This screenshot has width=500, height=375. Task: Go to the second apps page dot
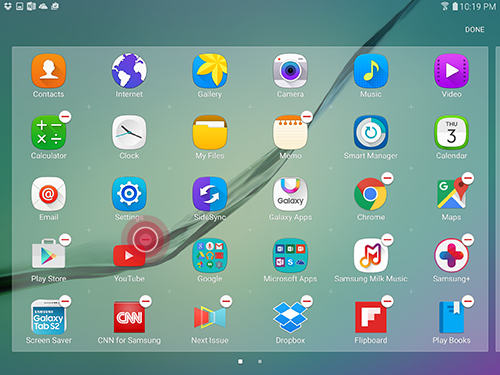pyautogui.click(x=260, y=361)
